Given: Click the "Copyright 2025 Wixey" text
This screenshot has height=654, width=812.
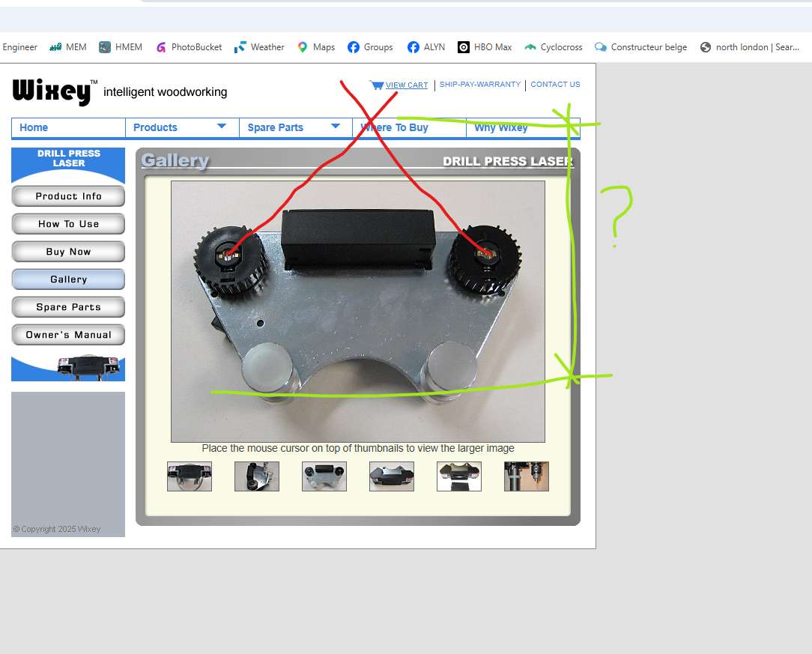Looking at the screenshot, I should click(57, 529).
